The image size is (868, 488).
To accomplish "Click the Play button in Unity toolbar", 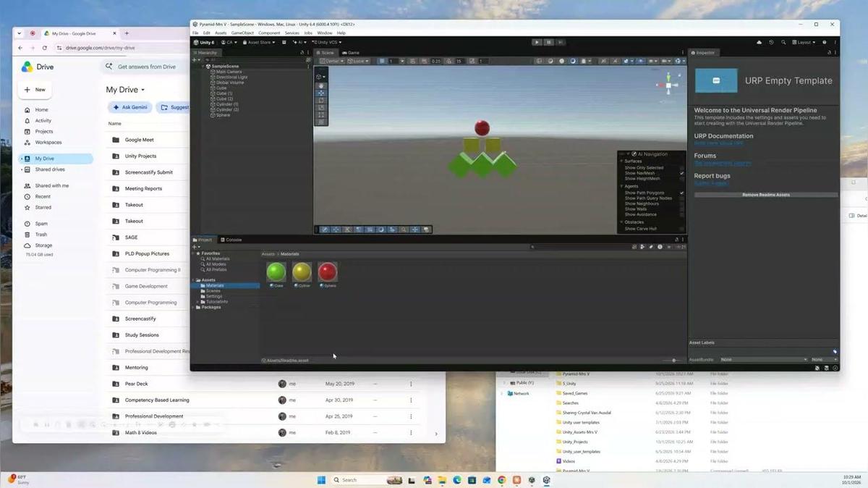I will (x=537, y=42).
